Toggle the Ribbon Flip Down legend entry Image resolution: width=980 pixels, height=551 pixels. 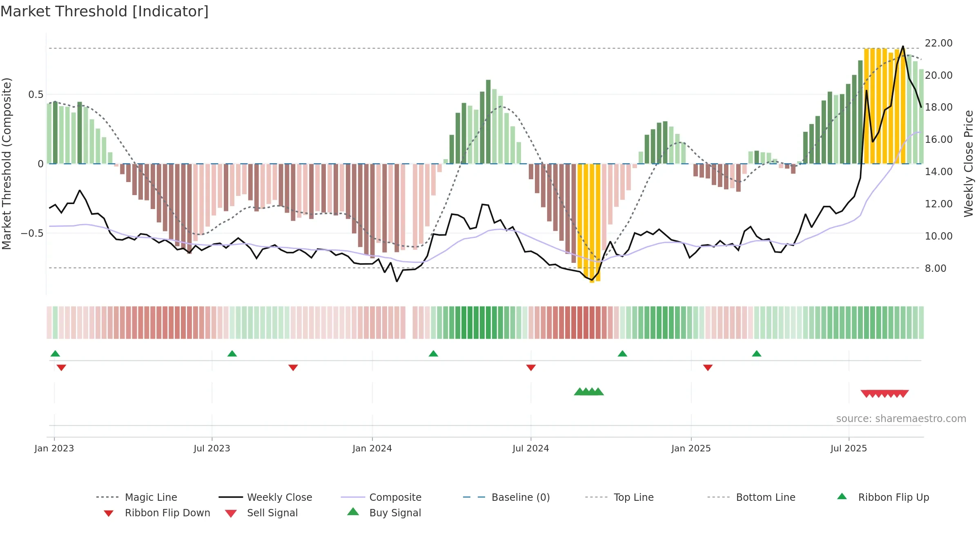pos(156,513)
